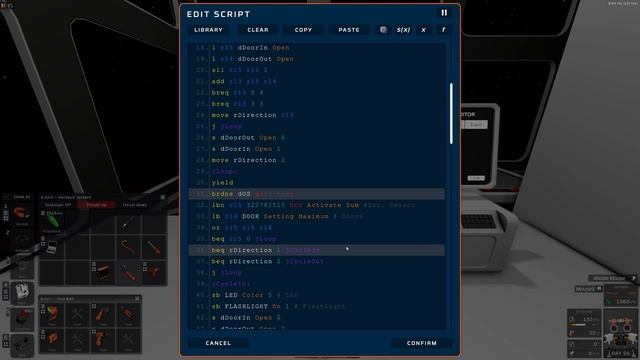Select bottom-left tool belt slot item

[52, 340]
